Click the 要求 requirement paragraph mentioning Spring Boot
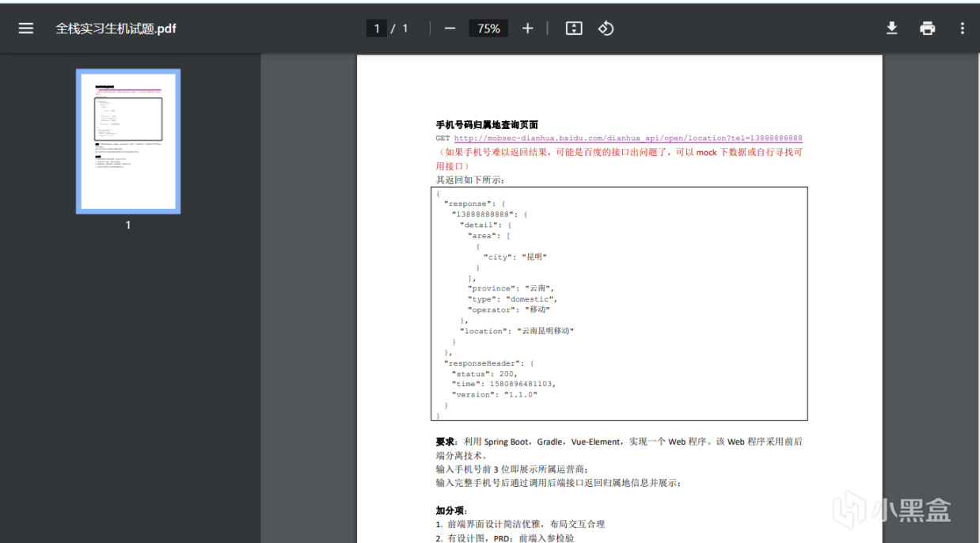This screenshot has height=543, width=980. pyautogui.click(x=619, y=448)
